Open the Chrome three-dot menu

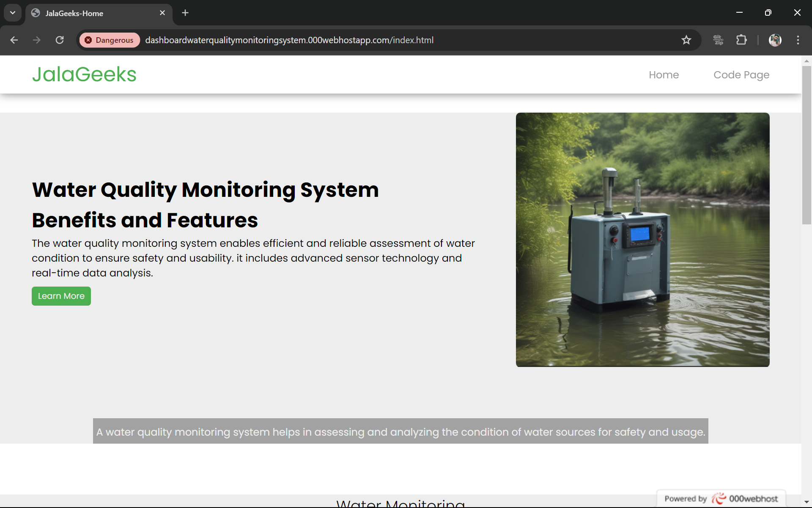[x=798, y=40]
